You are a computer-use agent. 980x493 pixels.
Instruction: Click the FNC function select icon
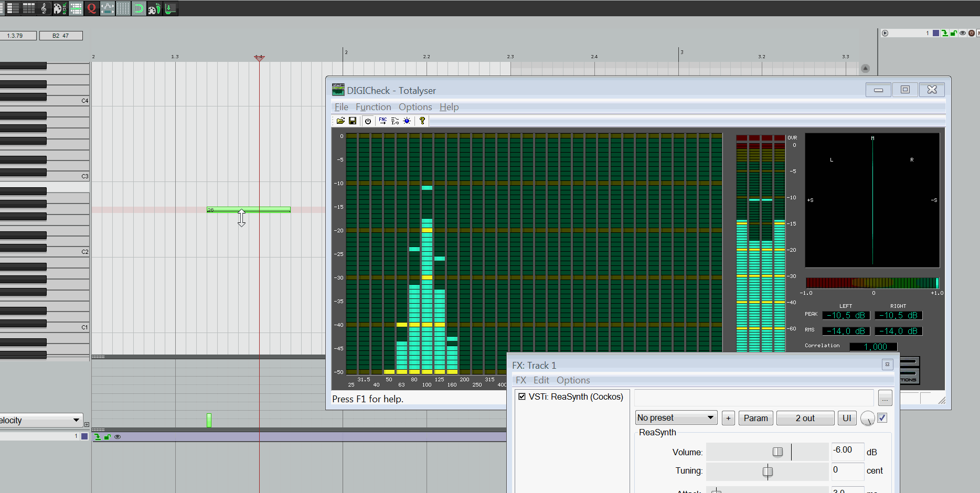coord(382,121)
